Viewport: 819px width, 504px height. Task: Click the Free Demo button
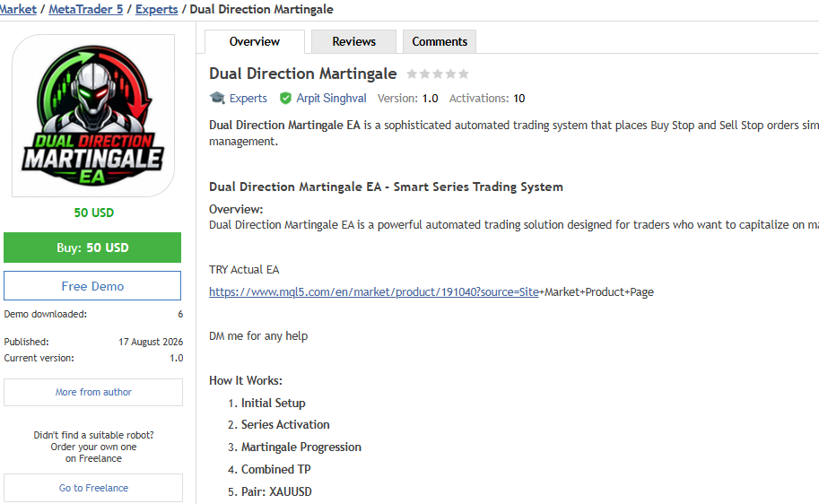[x=92, y=286]
